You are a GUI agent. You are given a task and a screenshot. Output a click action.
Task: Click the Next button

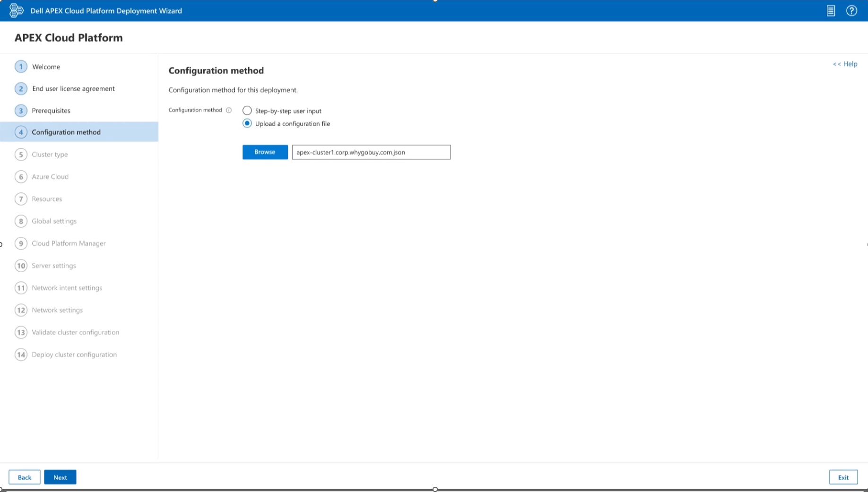click(60, 477)
